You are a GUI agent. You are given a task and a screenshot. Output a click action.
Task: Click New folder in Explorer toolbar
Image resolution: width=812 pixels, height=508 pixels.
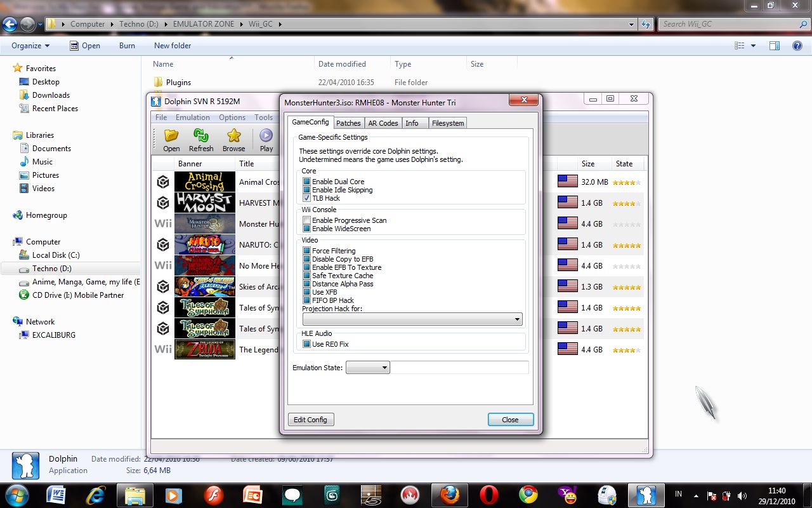173,46
